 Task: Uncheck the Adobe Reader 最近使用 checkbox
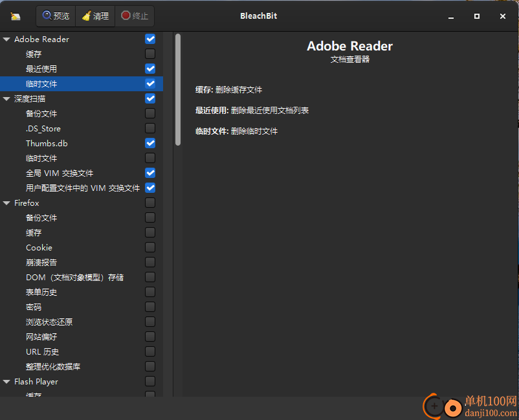coord(150,69)
